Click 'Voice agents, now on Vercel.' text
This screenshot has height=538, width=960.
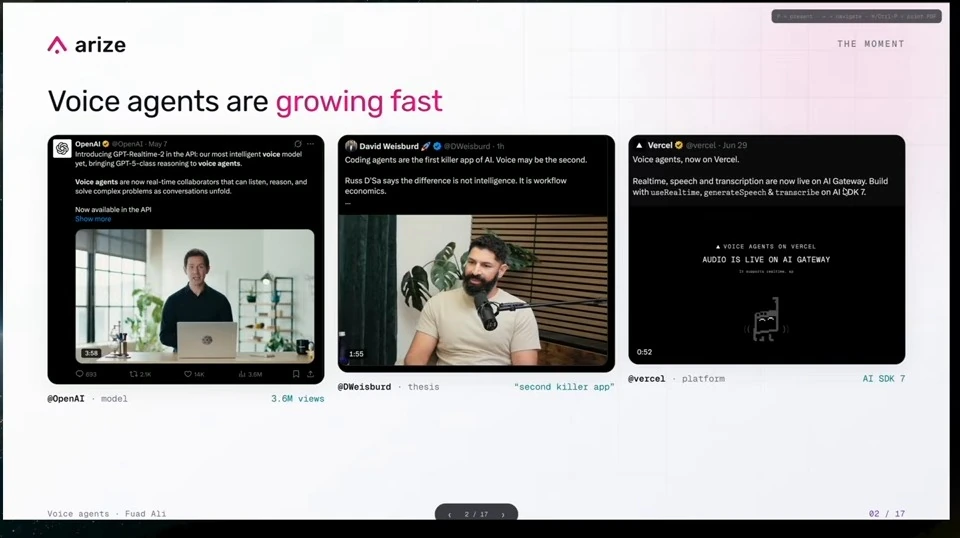686,159
